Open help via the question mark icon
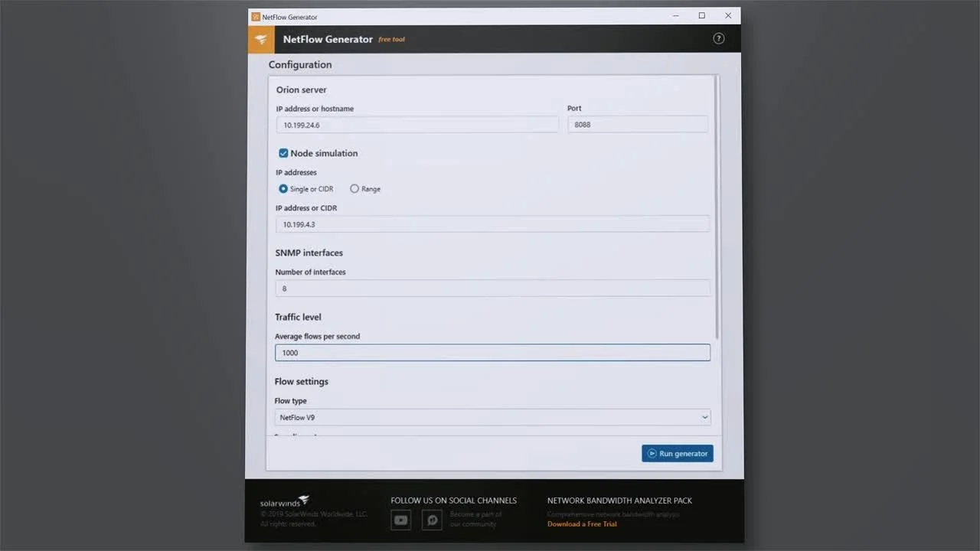This screenshot has height=551, width=980. (718, 38)
